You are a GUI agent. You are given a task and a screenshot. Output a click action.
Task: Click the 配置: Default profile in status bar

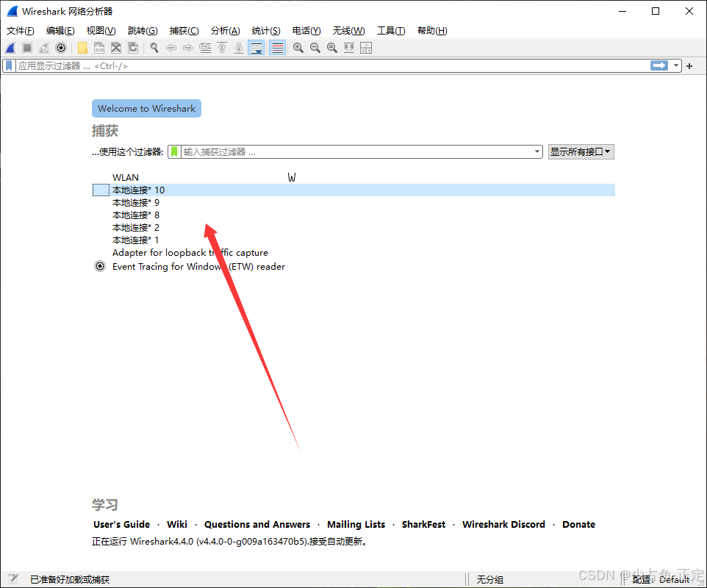[661, 579]
